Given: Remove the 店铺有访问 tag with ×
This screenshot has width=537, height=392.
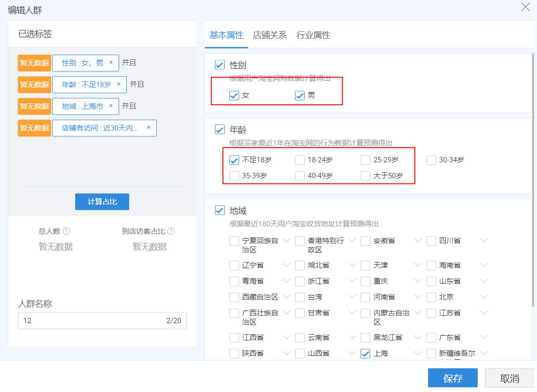Looking at the screenshot, I should (148, 128).
